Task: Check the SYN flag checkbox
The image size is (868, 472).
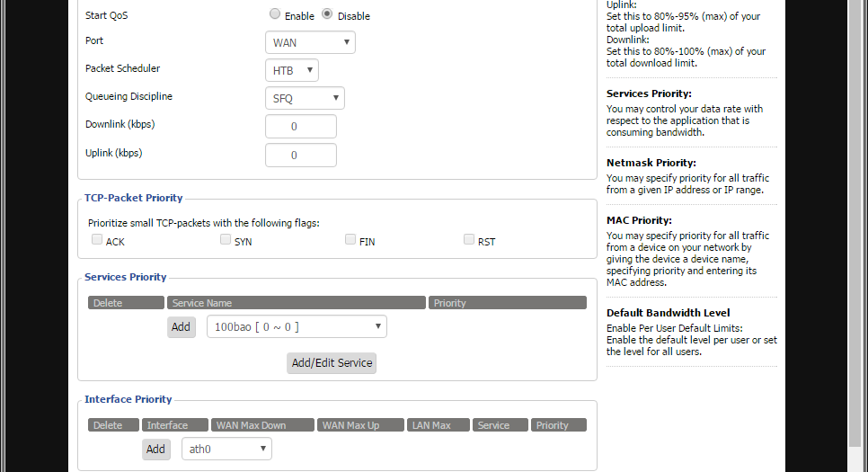Action: click(226, 240)
